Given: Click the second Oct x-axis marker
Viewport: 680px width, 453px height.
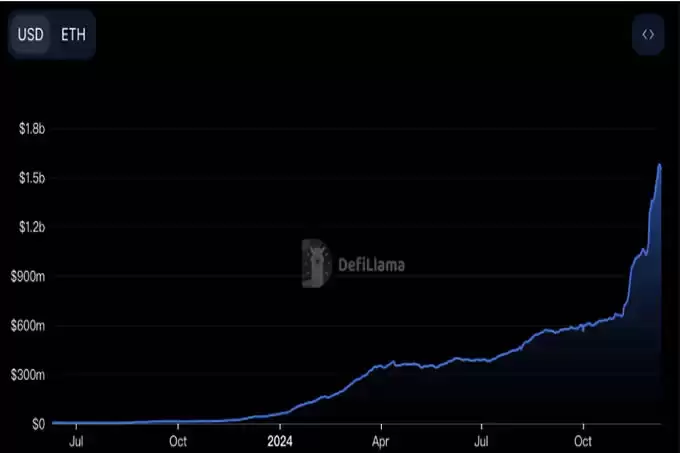Looking at the screenshot, I should 583,441.
